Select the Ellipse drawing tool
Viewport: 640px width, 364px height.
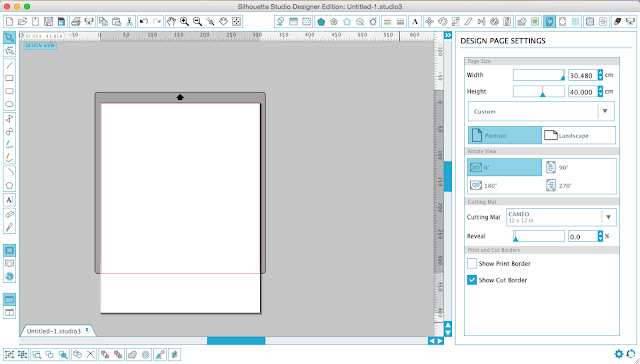[9, 104]
